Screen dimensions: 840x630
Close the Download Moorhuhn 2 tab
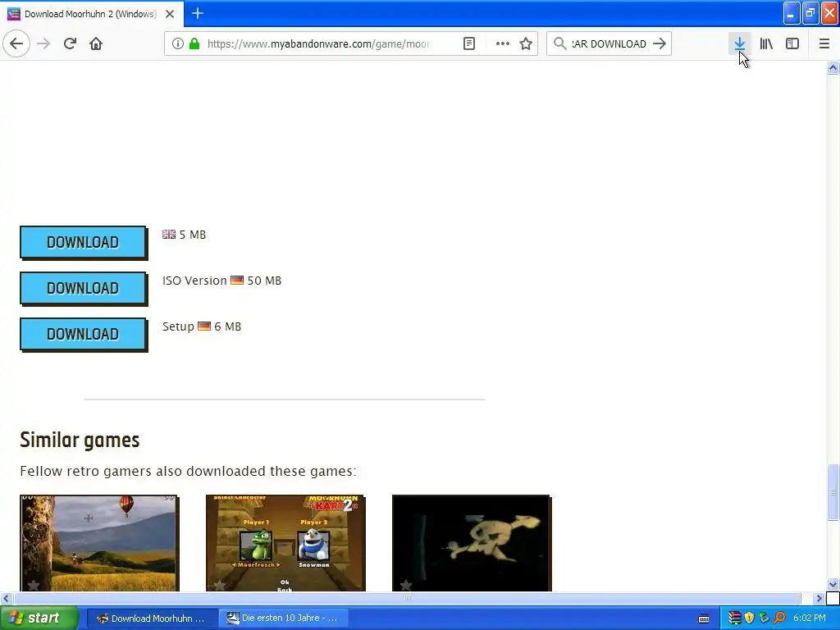[x=169, y=14]
